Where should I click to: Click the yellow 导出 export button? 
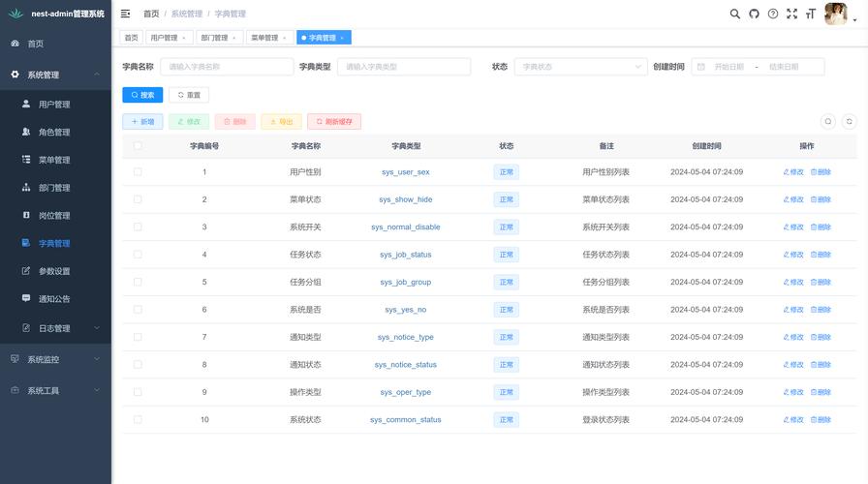click(x=281, y=122)
